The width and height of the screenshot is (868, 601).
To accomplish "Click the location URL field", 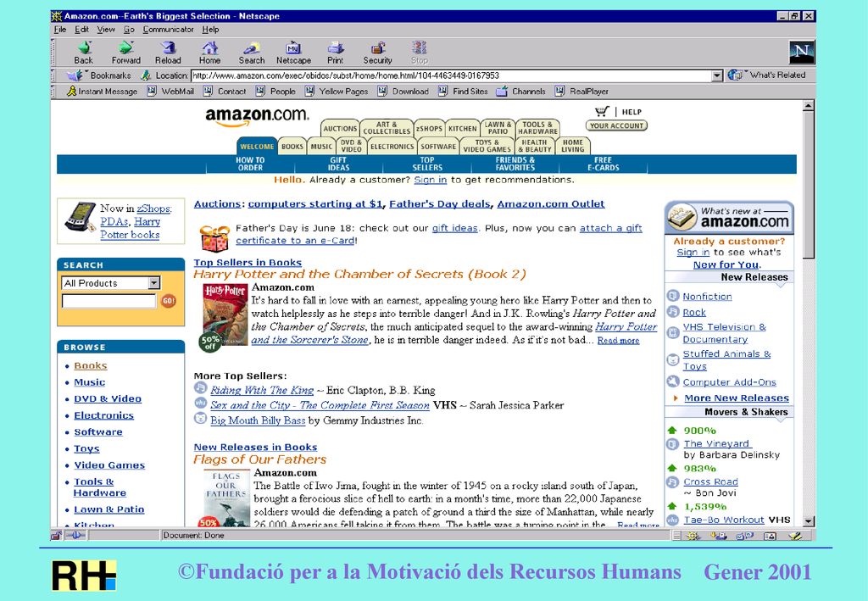I will click(451, 75).
